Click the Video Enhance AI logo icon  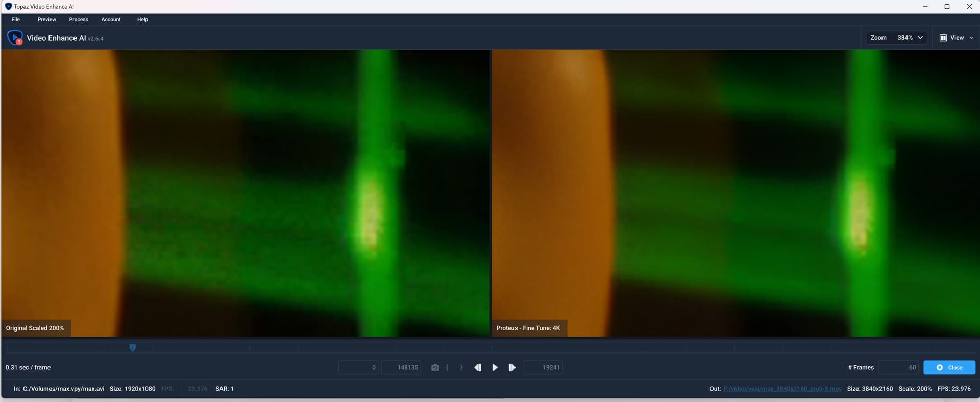pyautogui.click(x=15, y=38)
